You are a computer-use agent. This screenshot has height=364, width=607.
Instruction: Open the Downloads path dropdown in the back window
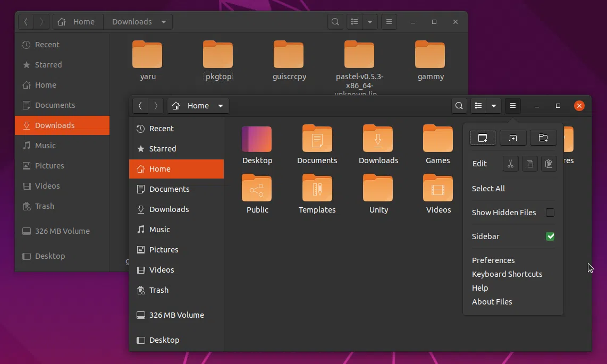tap(164, 22)
